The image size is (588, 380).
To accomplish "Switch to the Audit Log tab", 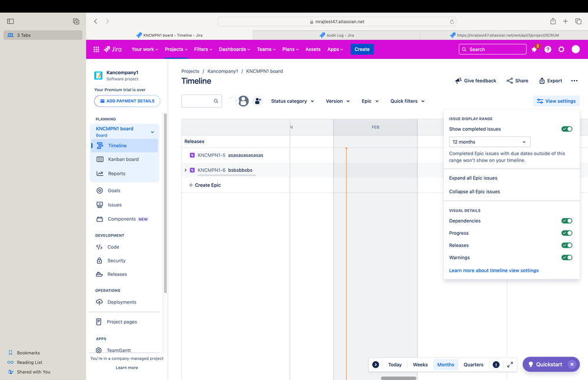I will 337,35.
